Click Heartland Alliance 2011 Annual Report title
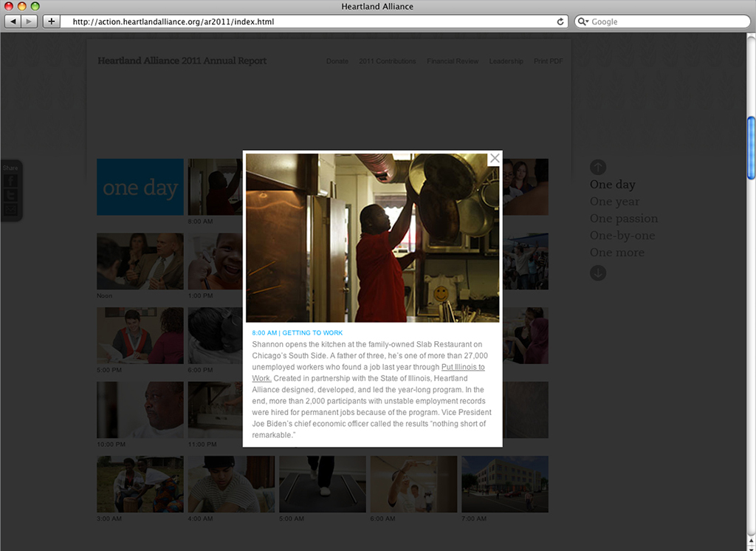 (x=182, y=61)
